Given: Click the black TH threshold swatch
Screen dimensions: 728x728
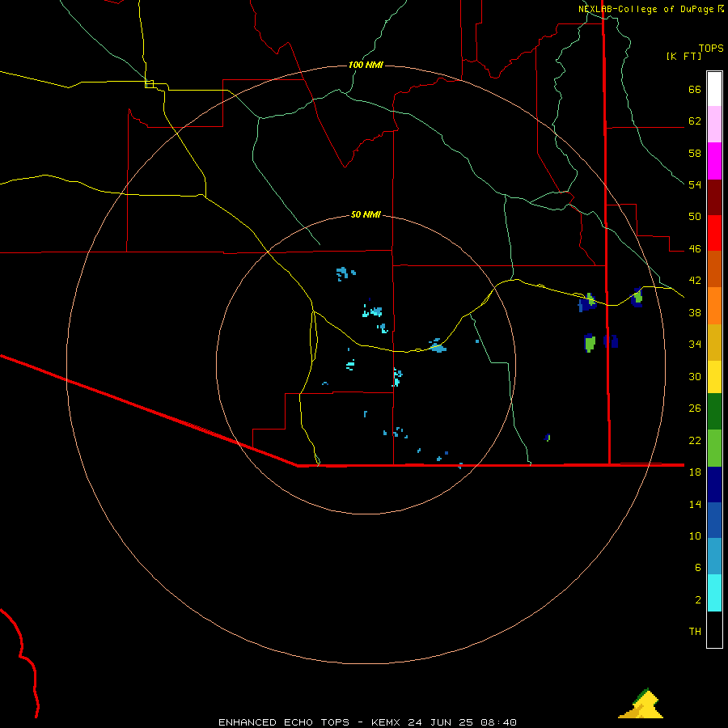Looking at the screenshot, I should pos(714,629).
